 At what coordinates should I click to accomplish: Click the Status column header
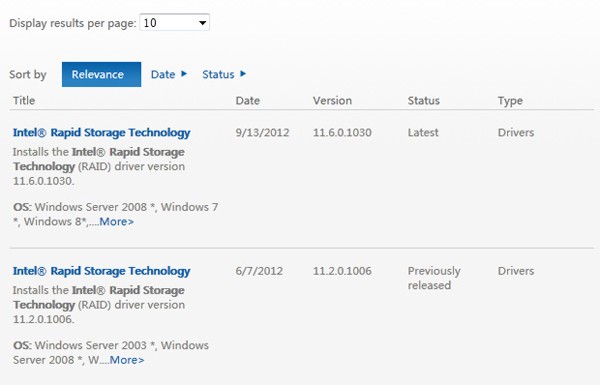click(424, 101)
